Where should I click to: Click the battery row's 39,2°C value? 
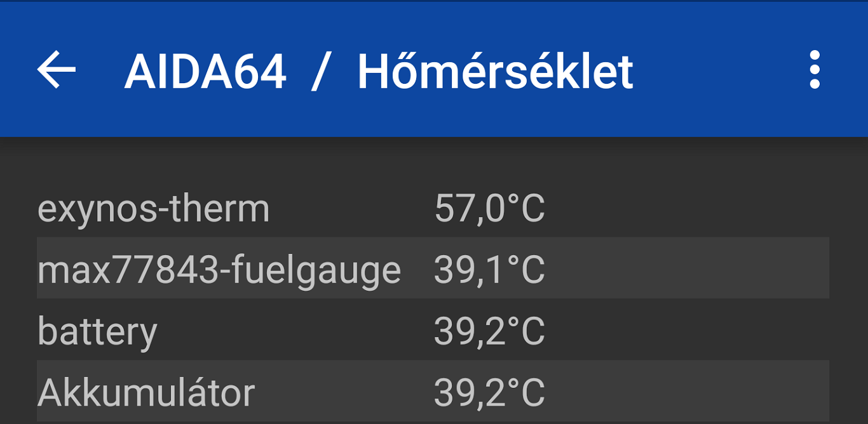point(489,331)
